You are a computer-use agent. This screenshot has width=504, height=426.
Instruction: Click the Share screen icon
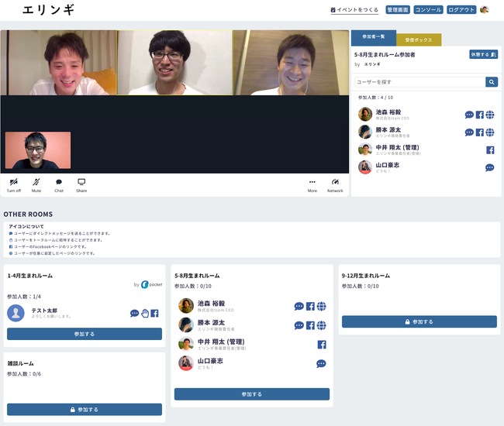pyautogui.click(x=81, y=183)
